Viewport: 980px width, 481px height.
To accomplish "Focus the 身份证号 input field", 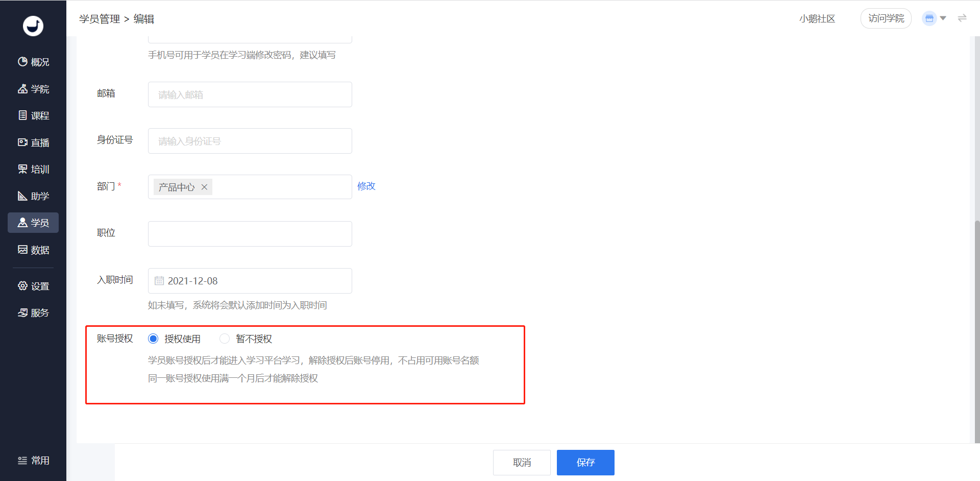I will (x=250, y=141).
